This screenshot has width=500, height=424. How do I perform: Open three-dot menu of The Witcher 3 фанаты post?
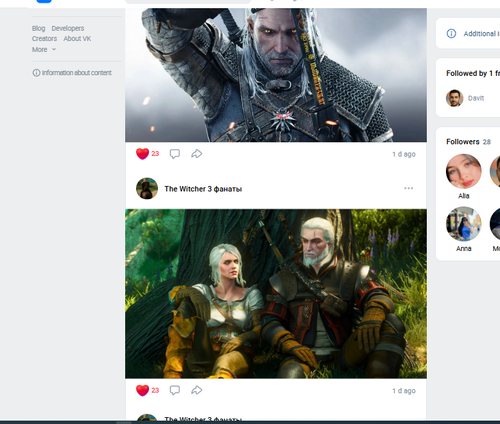click(x=409, y=188)
